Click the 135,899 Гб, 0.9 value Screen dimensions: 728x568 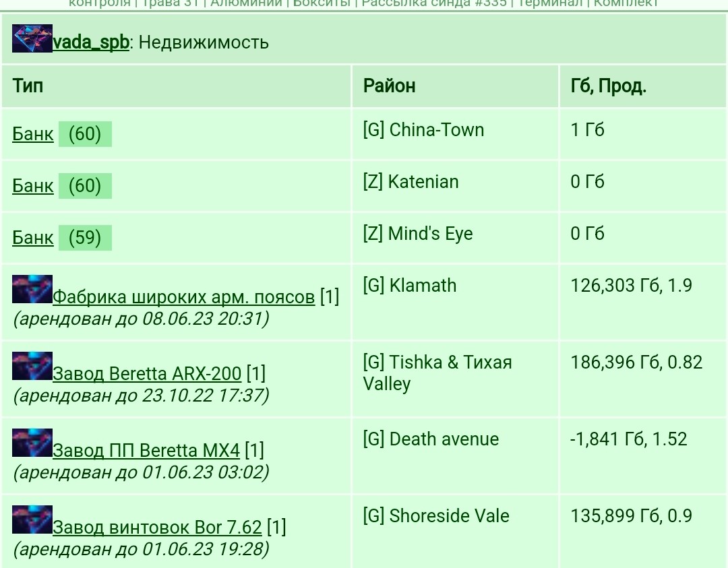(631, 516)
